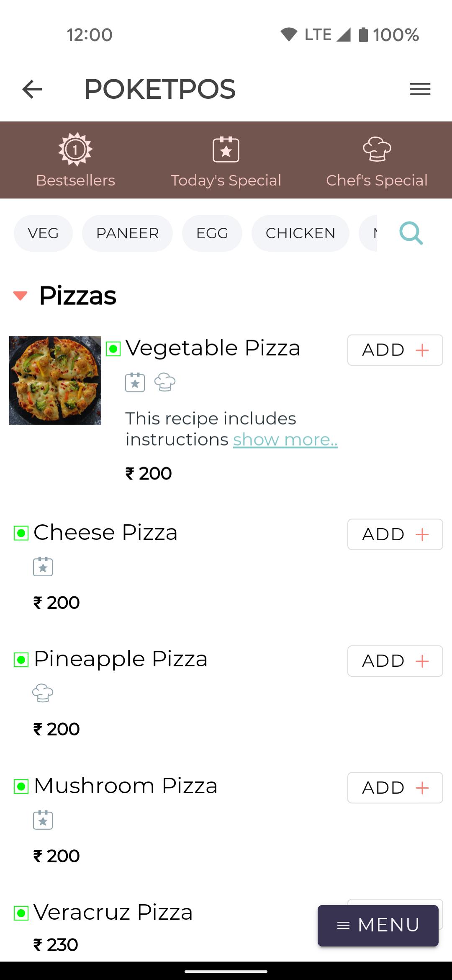Expand description with show more link

(x=285, y=440)
